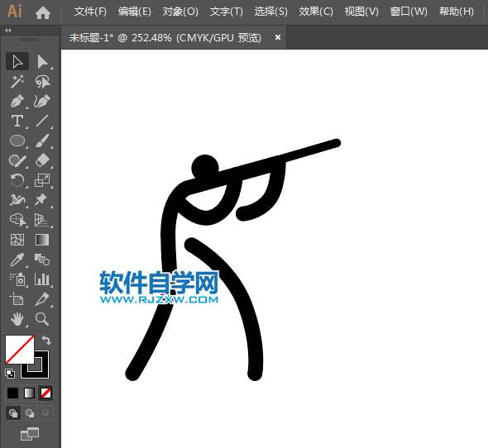This screenshot has width=488, height=448.
Task: Switch to the 未标题-1* document tab
Action: click(165, 38)
